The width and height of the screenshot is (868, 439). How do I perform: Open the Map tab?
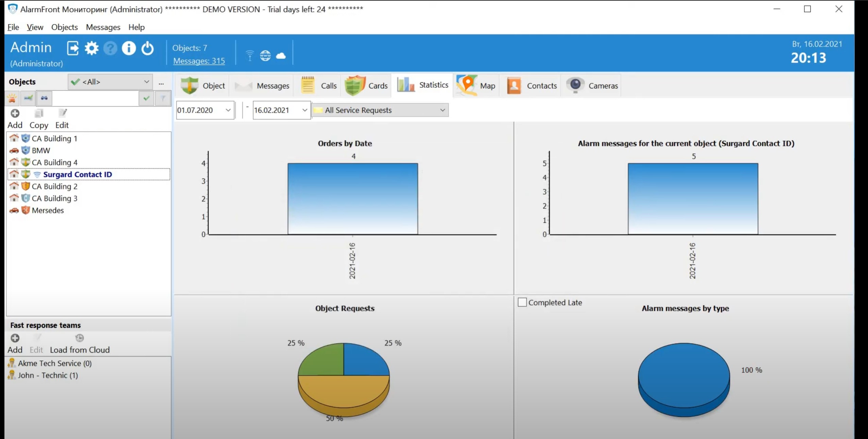pos(476,85)
